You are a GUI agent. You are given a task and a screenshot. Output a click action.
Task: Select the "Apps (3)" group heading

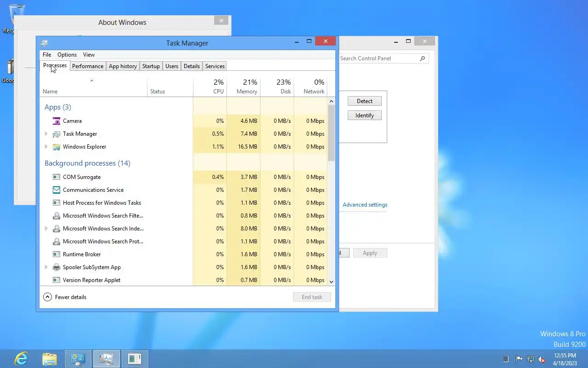click(58, 107)
